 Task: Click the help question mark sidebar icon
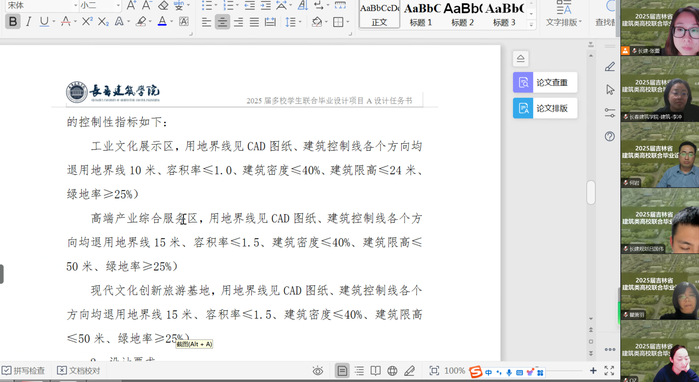610,136
